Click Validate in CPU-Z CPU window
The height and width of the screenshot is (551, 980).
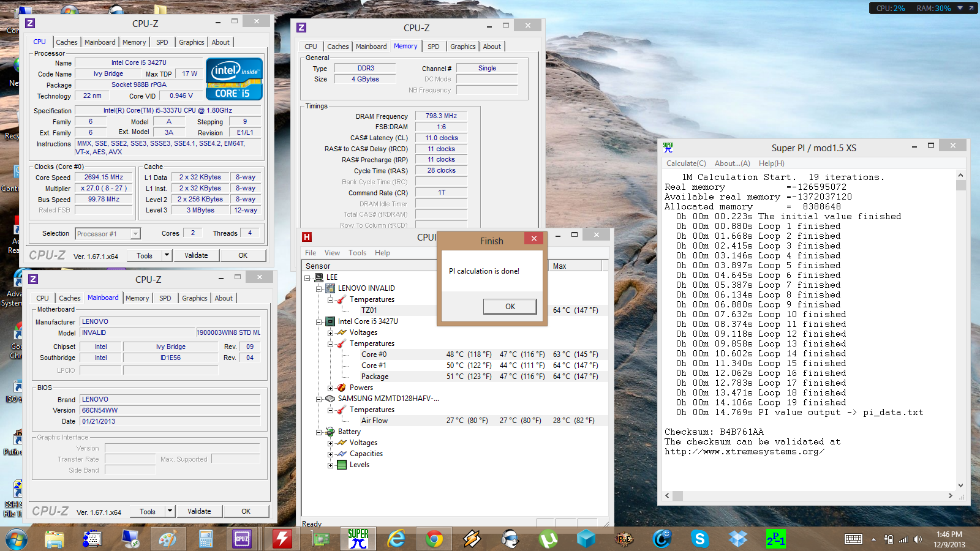(196, 255)
